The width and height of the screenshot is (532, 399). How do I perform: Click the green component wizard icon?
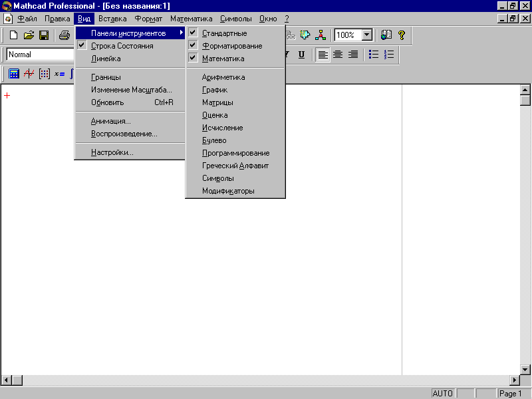(x=305, y=35)
